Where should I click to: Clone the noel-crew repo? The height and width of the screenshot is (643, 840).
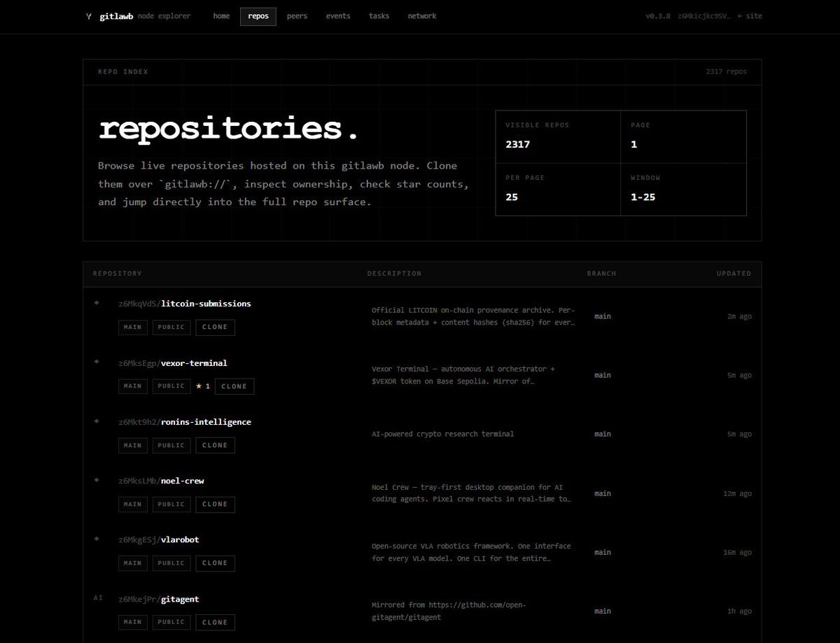[x=215, y=504]
